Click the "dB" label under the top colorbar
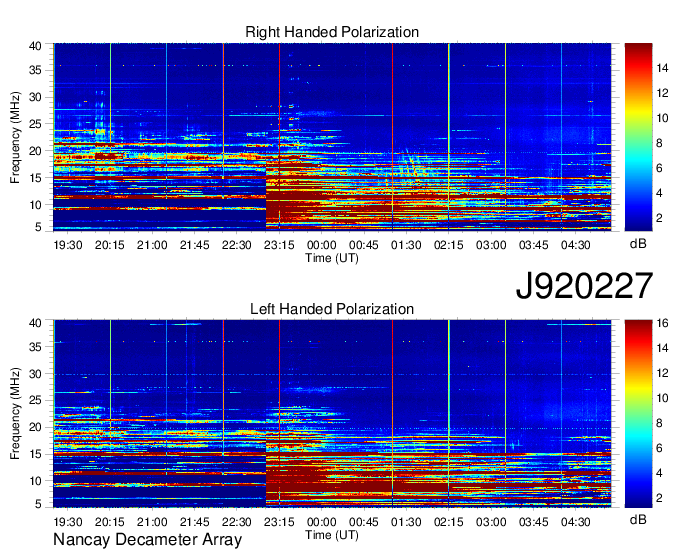Viewport: 680px width, 552px height. (638, 244)
